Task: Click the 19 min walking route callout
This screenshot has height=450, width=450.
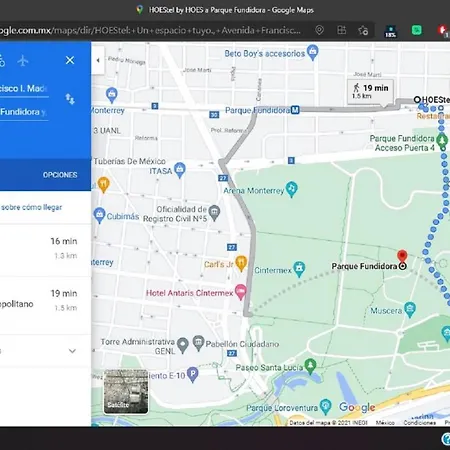Action: tap(370, 91)
